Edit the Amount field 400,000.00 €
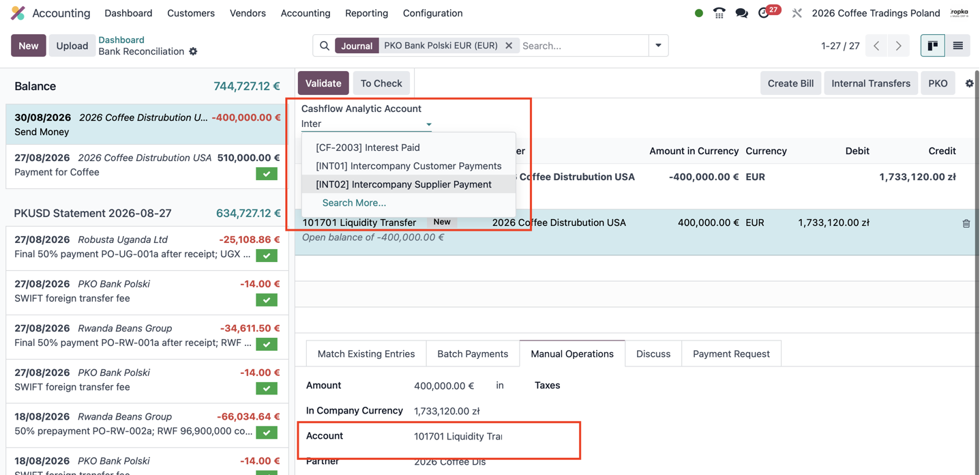The height and width of the screenshot is (475, 980). [444, 386]
